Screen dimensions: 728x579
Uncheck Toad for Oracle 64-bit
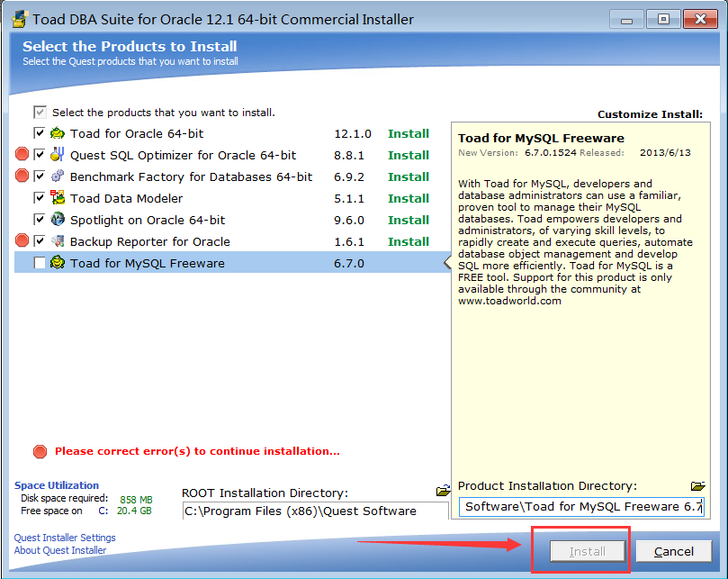click(40, 133)
